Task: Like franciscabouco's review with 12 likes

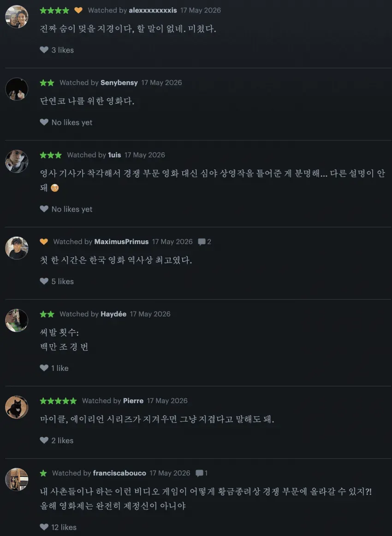Action: [x=44, y=527]
